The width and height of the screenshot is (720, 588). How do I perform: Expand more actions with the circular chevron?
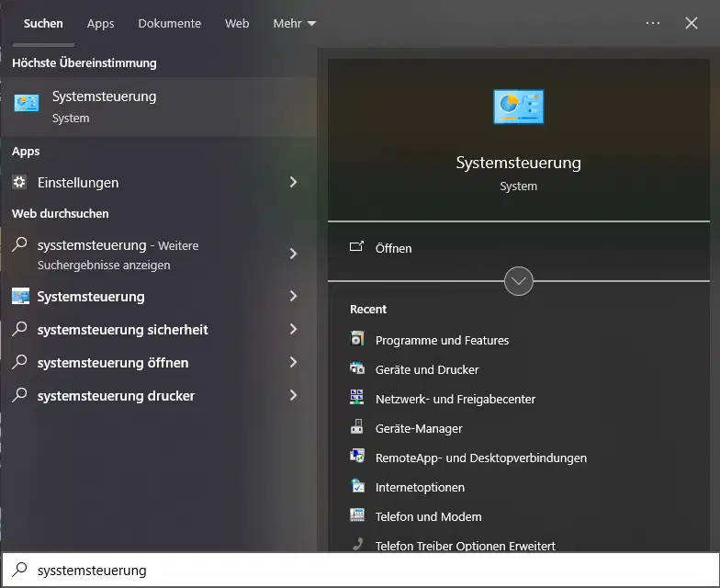(x=518, y=281)
